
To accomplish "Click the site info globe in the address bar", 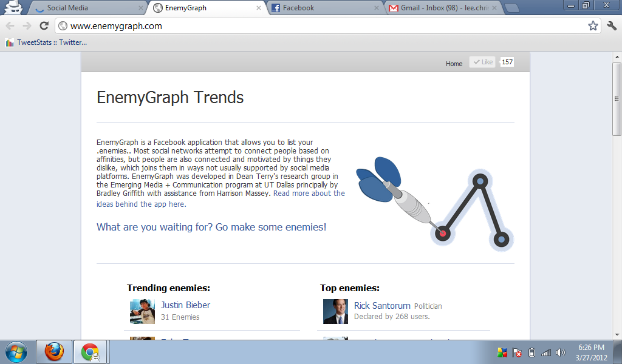I will coord(63,26).
